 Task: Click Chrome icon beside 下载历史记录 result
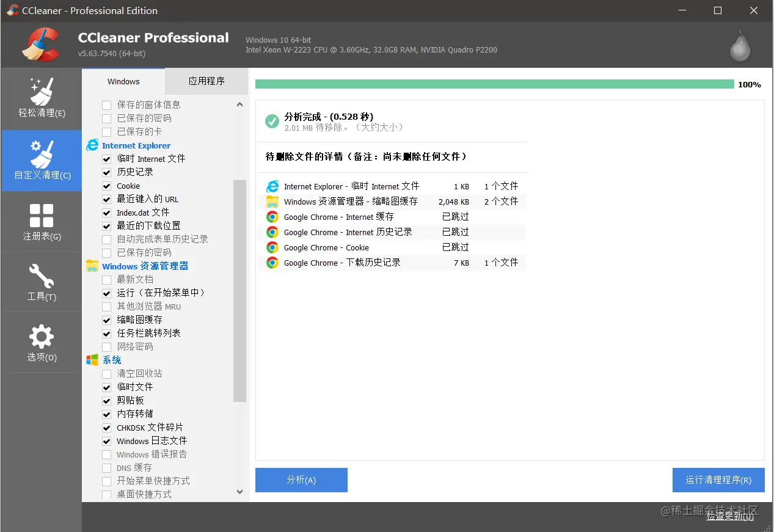pyautogui.click(x=272, y=263)
